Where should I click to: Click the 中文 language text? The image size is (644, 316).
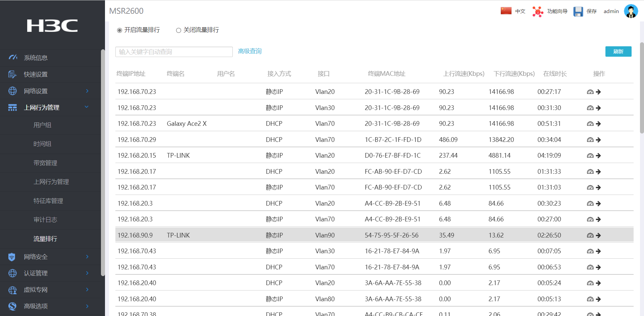520,11
